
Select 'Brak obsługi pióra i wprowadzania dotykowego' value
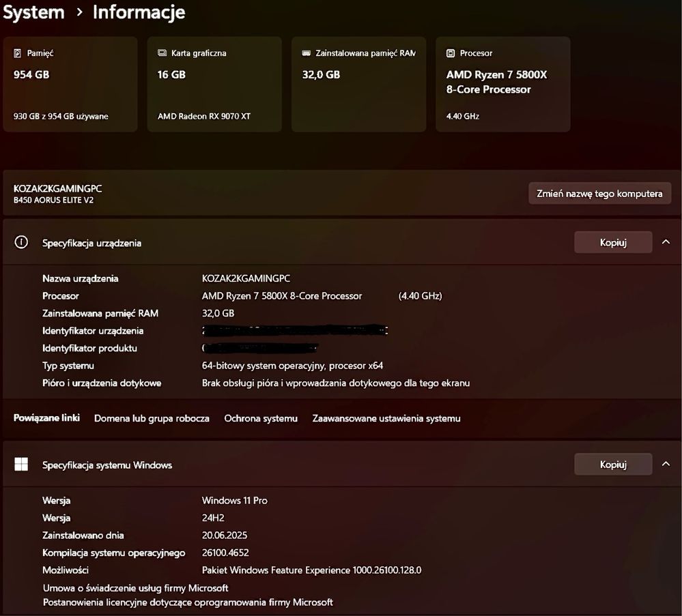tap(336, 383)
